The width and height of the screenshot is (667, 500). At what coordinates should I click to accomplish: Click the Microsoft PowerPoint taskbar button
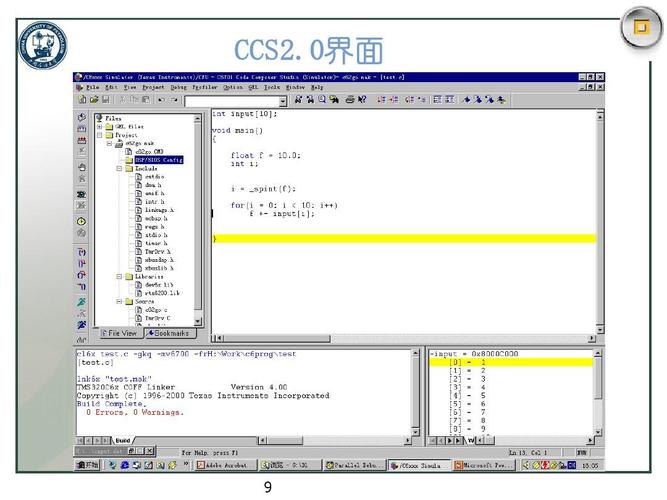pyautogui.click(x=484, y=466)
